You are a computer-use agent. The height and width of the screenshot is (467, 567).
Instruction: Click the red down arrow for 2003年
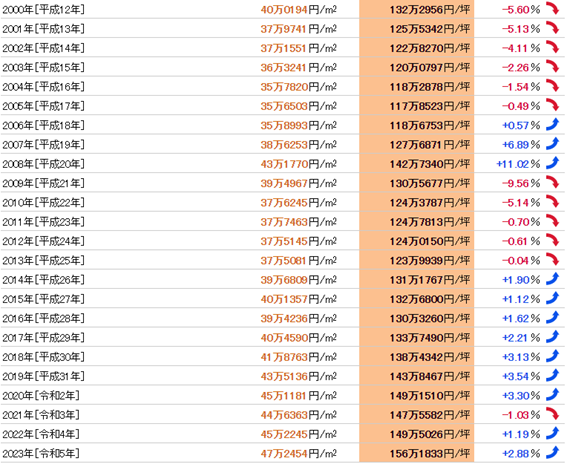[x=552, y=66]
